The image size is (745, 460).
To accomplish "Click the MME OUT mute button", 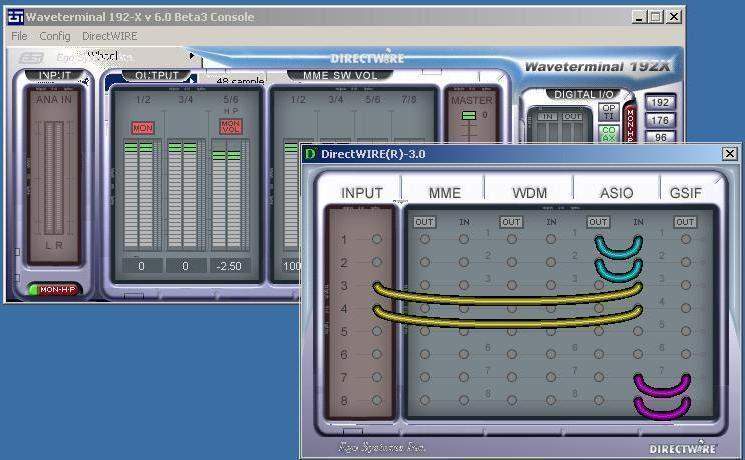I will [425, 222].
